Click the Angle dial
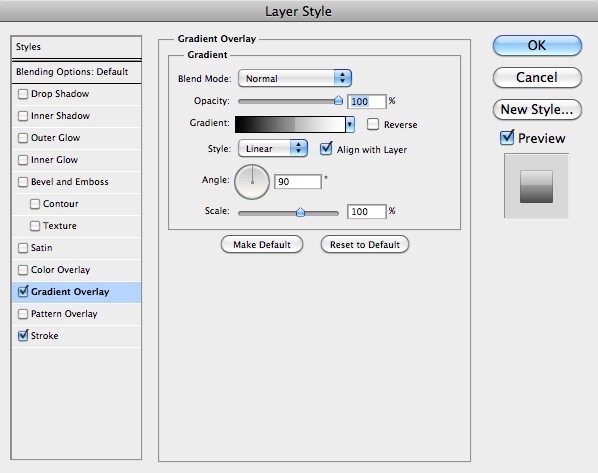The height and width of the screenshot is (473, 598). [x=252, y=182]
